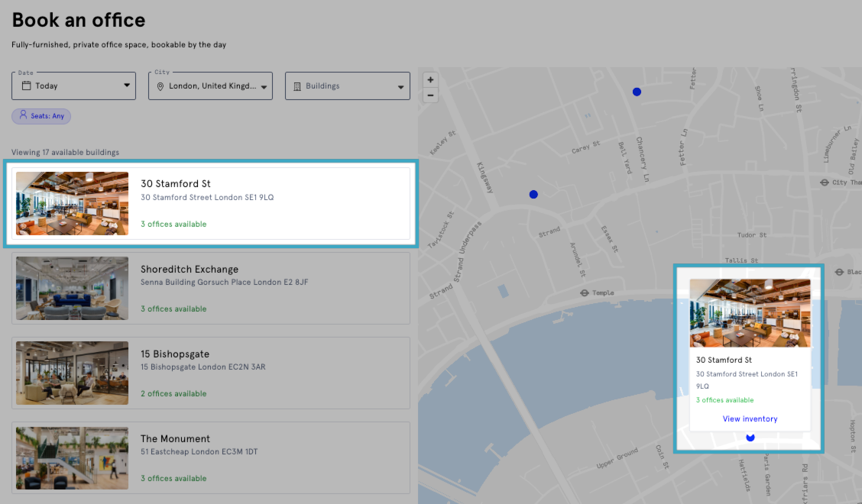Screen dimensions: 862x504
Task: Click the photo in the map popup card
Action: pos(750,312)
